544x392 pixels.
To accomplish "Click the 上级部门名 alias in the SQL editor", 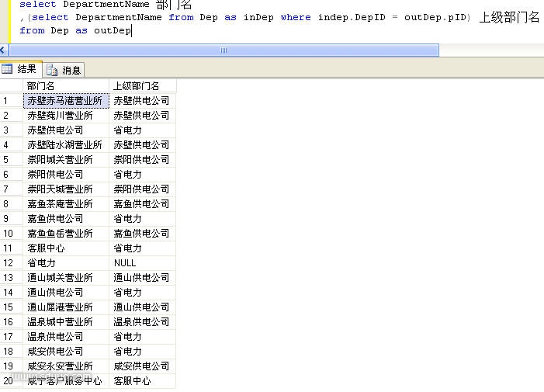I will (509, 17).
